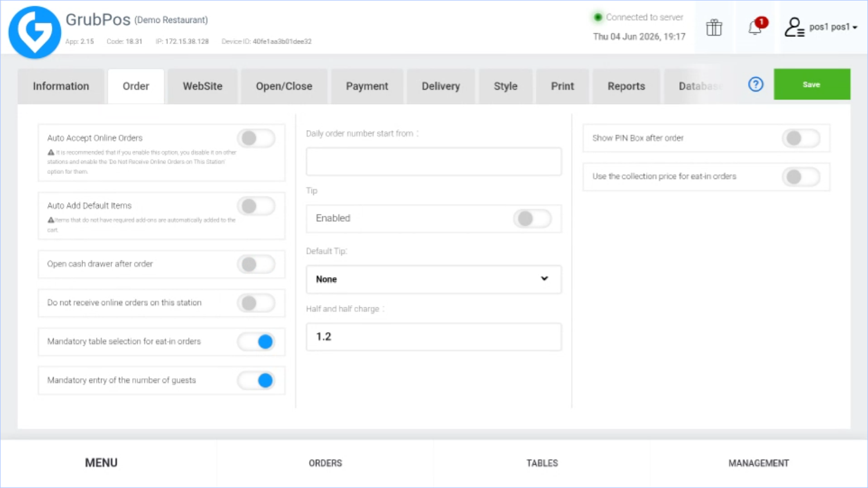Click the green Save button
This screenshot has width=868, height=488.
click(812, 84)
